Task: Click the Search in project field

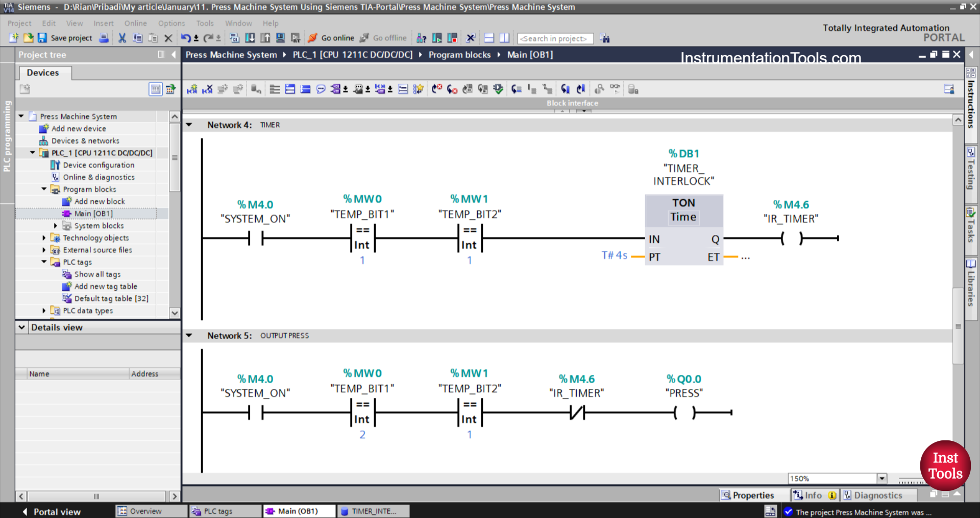Action: 555,38
